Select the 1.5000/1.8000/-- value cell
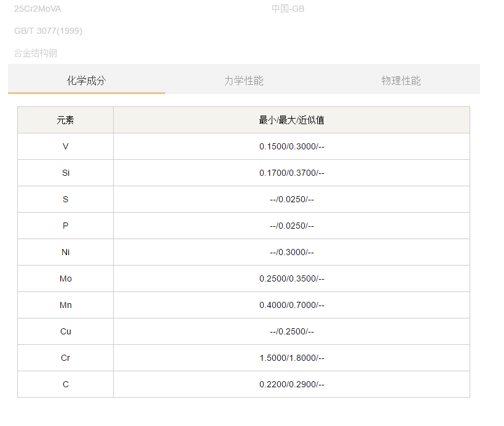The height and width of the screenshot is (426, 504). coord(291,358)
